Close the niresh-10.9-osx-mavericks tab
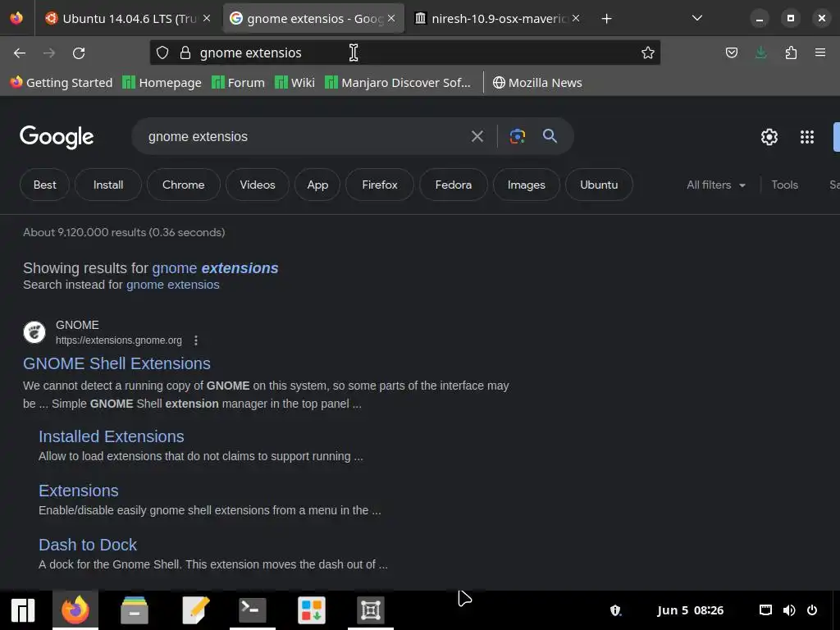Screen dimensions: 840x630 click(x=576, y=18)
